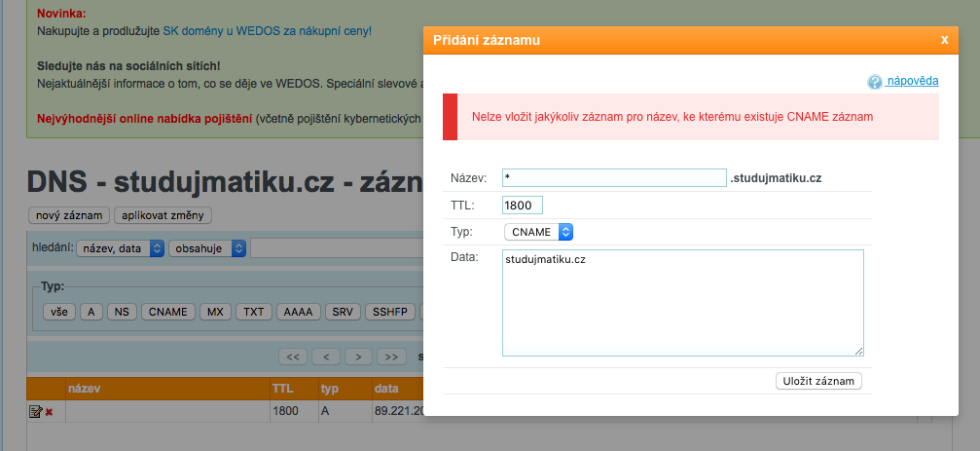This screenshot has height=451, width=980.
Task: Click the CNAME error message text
Action: click(672, 116)
